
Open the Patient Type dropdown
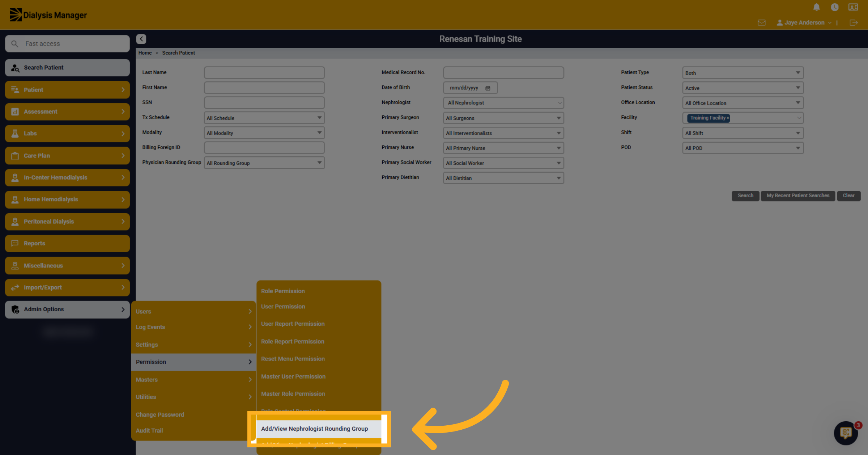point(743,73)
